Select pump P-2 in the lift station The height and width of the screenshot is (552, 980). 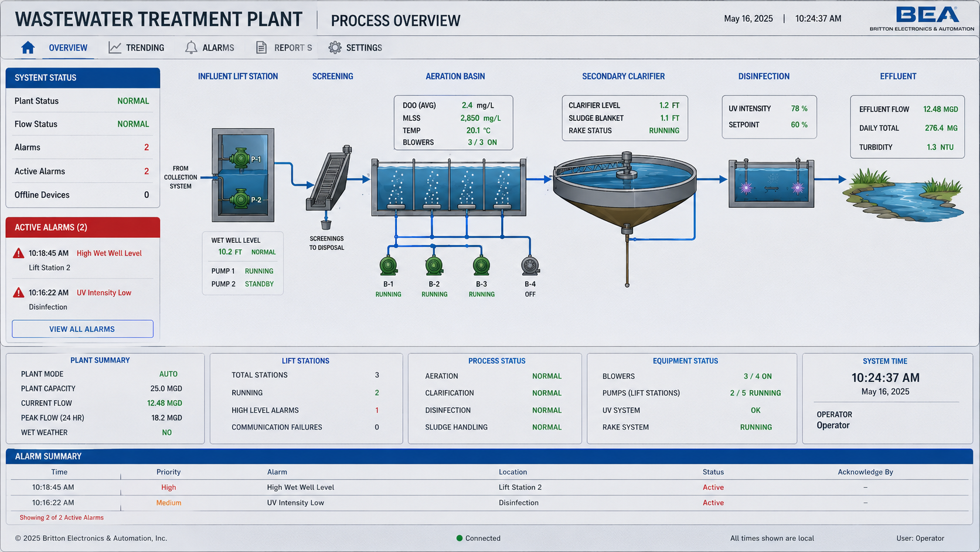[x=240, y=199]
